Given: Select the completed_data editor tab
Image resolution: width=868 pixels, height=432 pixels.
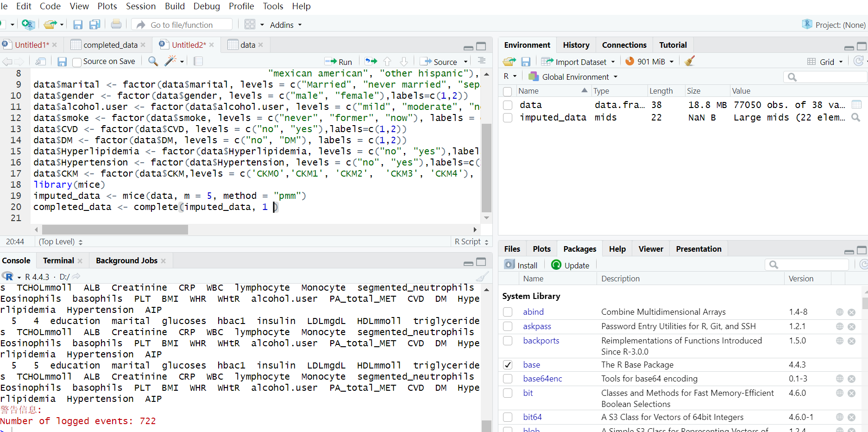Looking at the screenshot, I should tap(110, 45).
